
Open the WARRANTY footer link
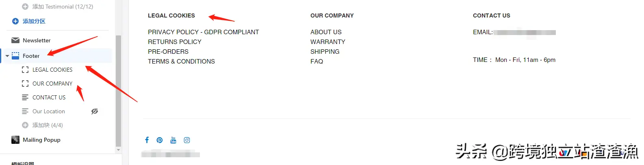[x=327, y=42]
